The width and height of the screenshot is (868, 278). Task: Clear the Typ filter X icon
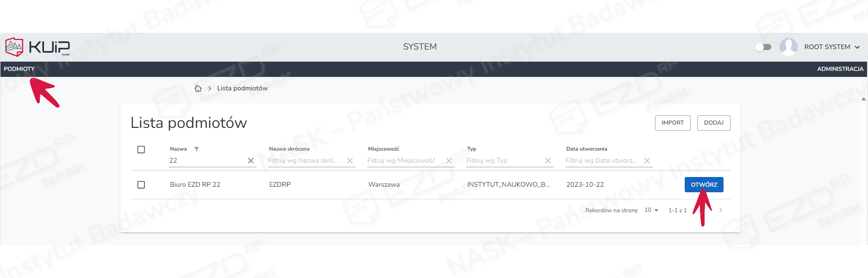(548, 160)
